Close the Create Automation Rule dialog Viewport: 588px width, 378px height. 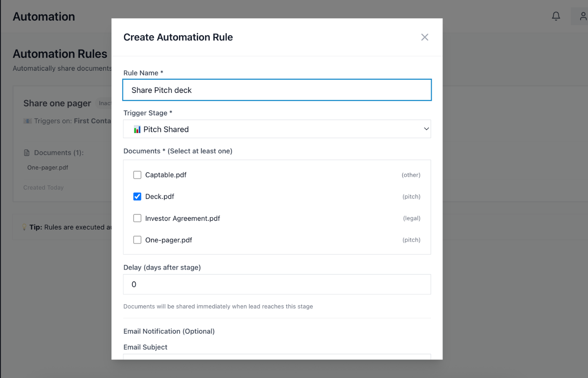425,37
